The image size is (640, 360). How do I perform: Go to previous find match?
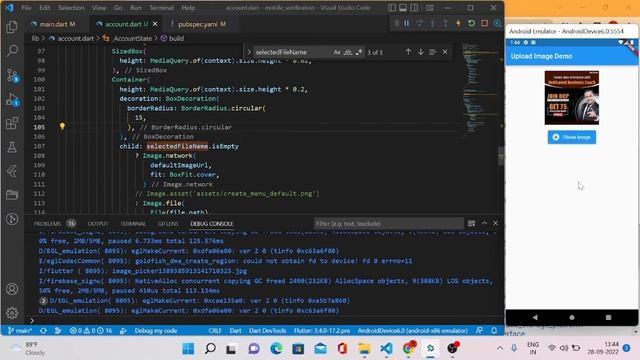[x=408, y=52]
